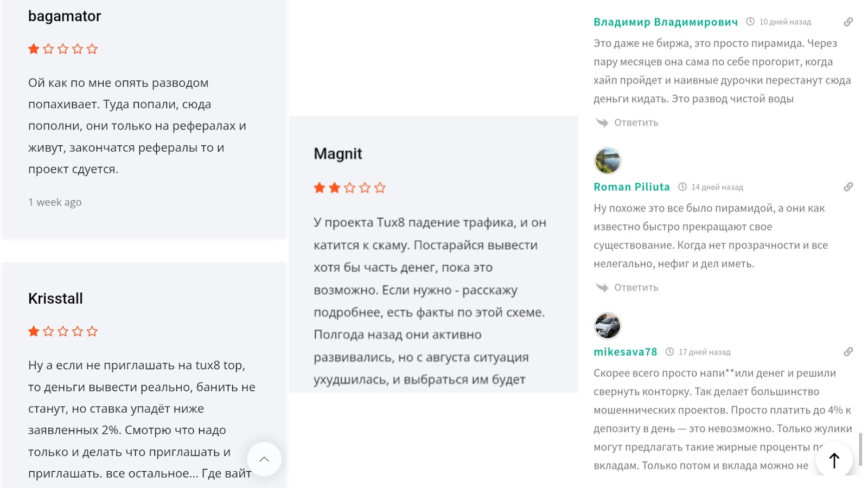Copy link icon for Владимир Владимирович's comment
The height and width of the screenshot is (488, 868).
[x=848, y=22]
